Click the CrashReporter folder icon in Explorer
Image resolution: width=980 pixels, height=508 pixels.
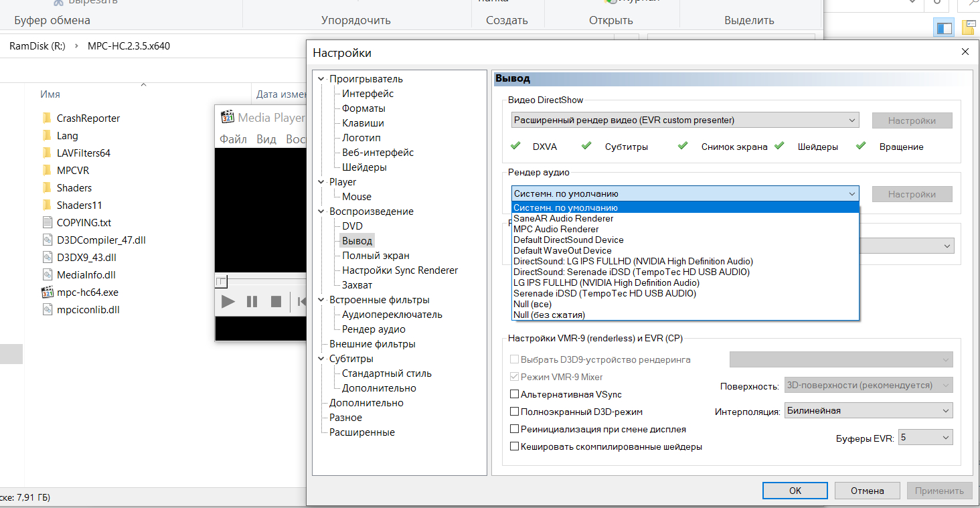[x=47, y=118]
